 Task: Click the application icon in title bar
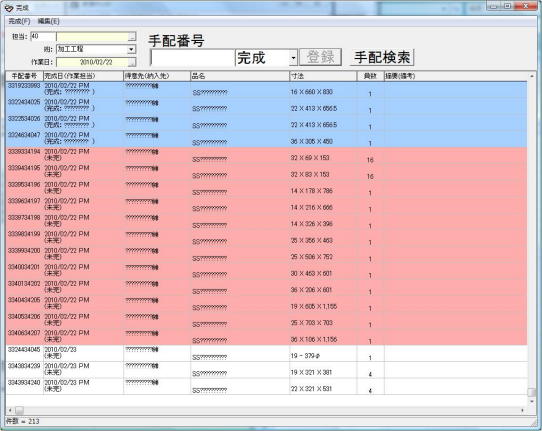click(x=9, y=8)
